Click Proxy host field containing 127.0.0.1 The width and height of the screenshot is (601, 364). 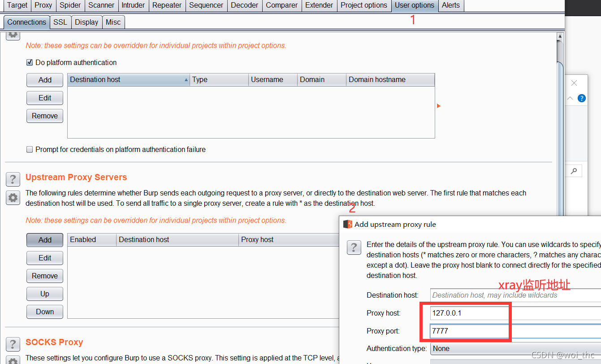point(515,313)
